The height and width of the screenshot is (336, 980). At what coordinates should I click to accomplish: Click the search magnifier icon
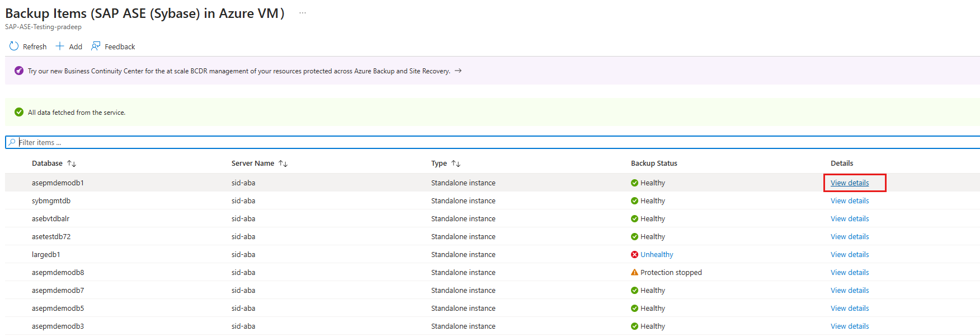coord(12,142)
